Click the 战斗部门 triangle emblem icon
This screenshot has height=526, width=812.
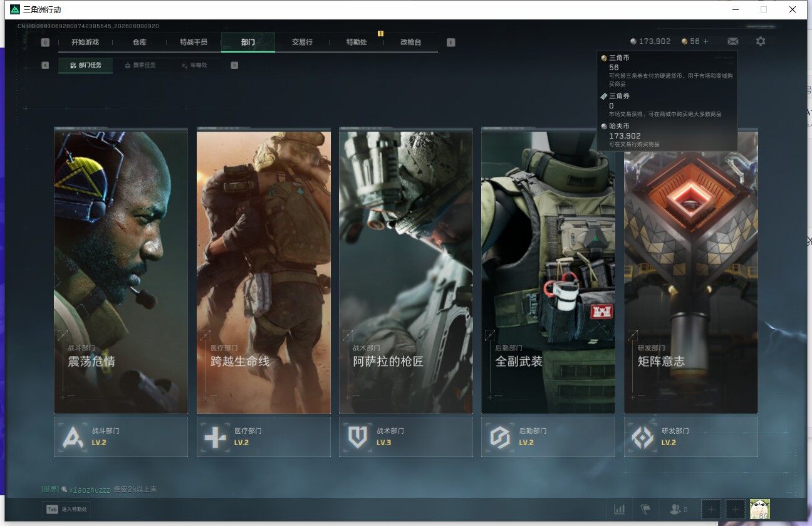(x=73, y=438)
